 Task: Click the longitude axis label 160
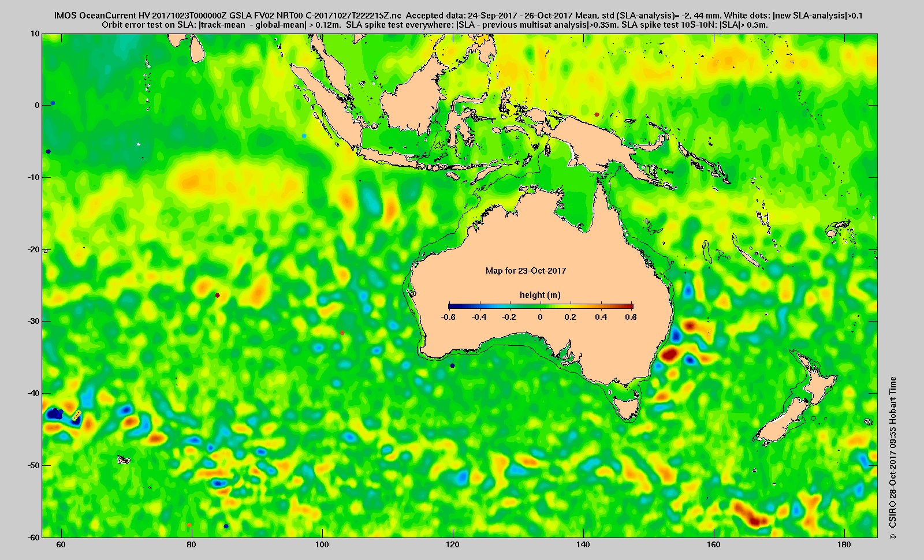tap(713, 544)
